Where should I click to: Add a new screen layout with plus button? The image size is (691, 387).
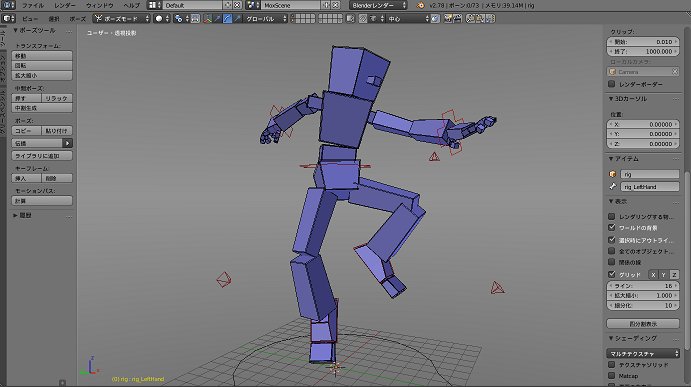227,5
